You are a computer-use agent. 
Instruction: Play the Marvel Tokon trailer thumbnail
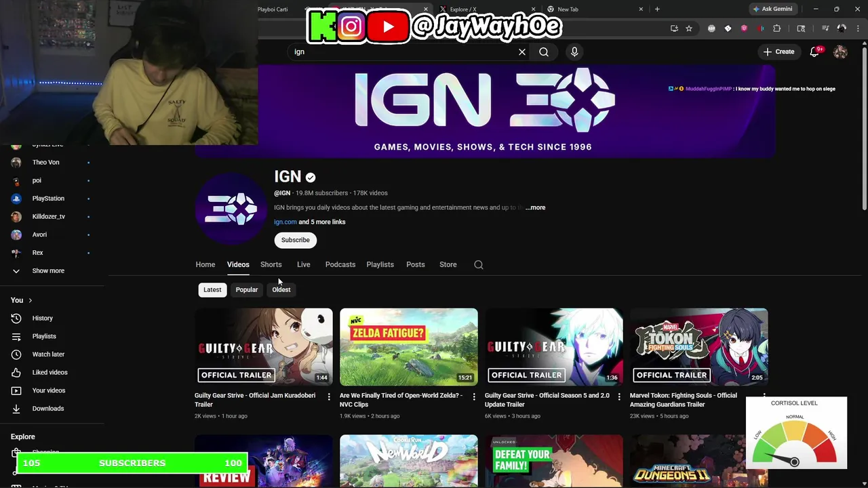(x=699, y=347)
